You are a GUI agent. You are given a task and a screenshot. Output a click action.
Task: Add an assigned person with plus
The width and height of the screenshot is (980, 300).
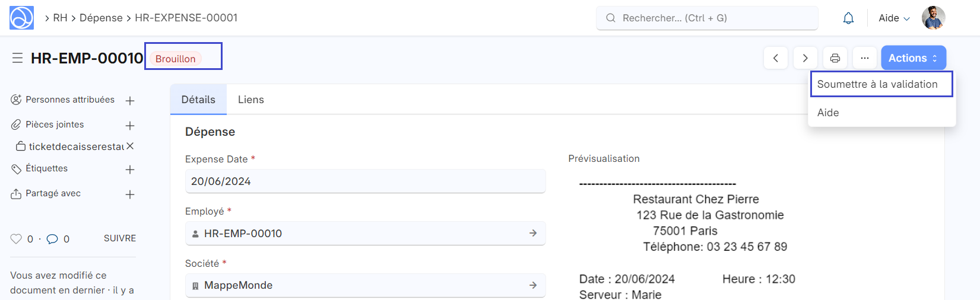(130, 101)
